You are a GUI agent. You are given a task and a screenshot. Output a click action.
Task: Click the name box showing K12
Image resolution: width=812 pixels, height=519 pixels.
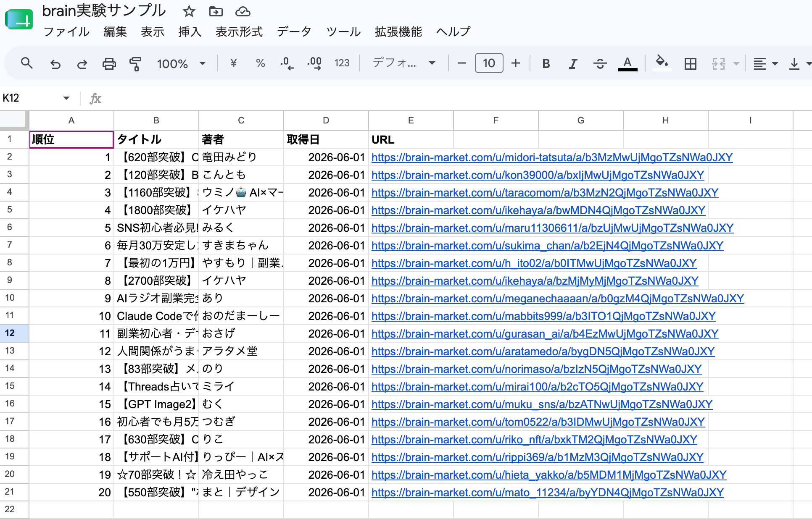(x=29, y=98)
